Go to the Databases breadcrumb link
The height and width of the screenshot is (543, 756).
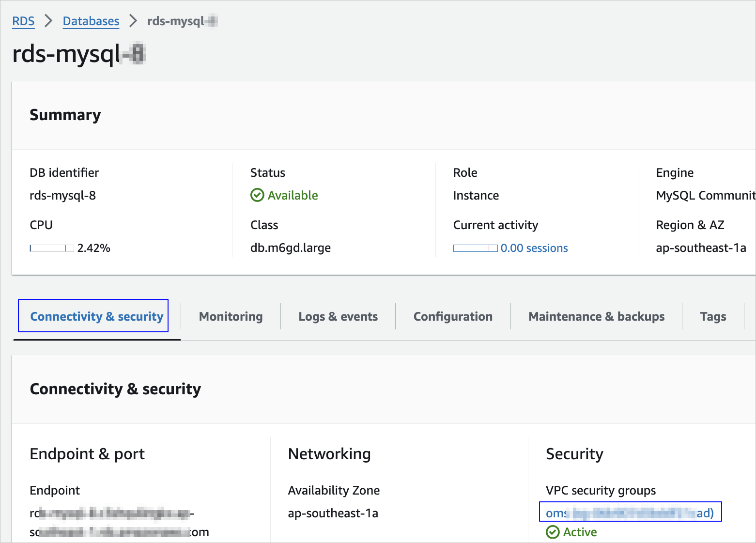click(91, 21)
